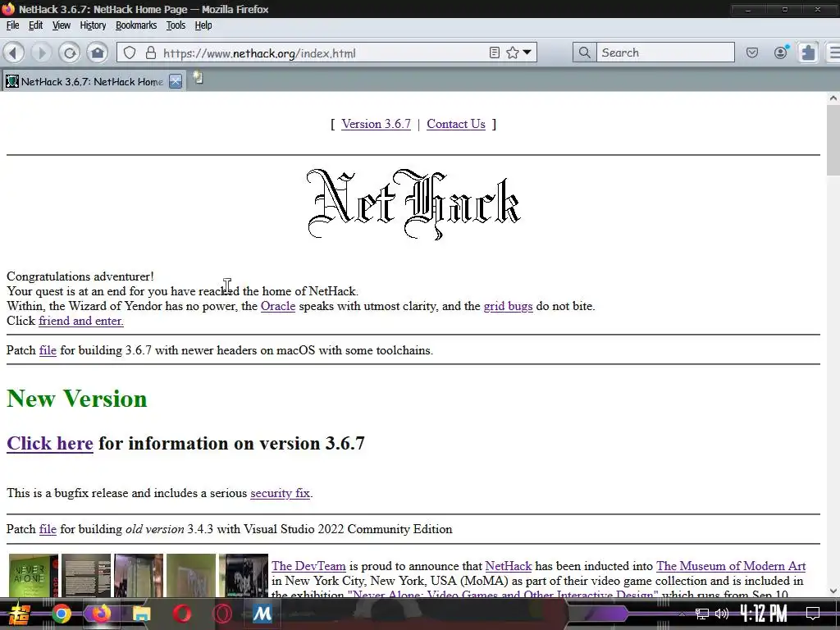This screenshot has height=630, width=840.
Task: Open the View menu
Action: point(61,25)
